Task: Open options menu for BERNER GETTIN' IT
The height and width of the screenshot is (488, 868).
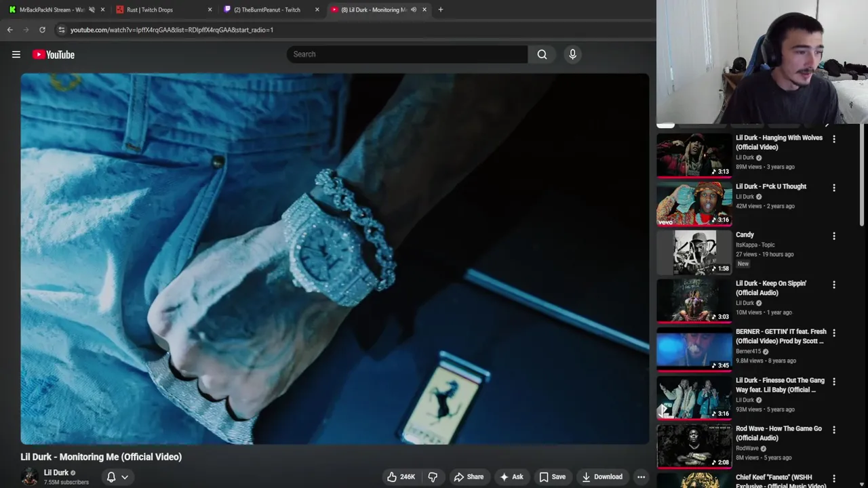Action: coord(834,333)
